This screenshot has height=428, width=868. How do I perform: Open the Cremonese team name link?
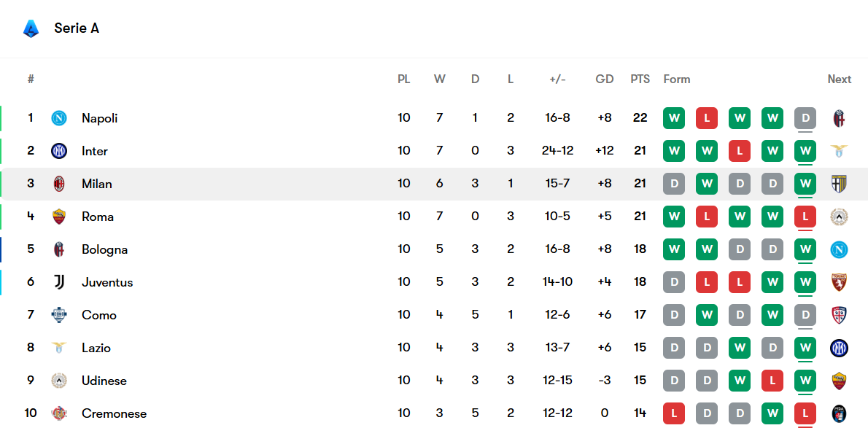tap(114, 413)
